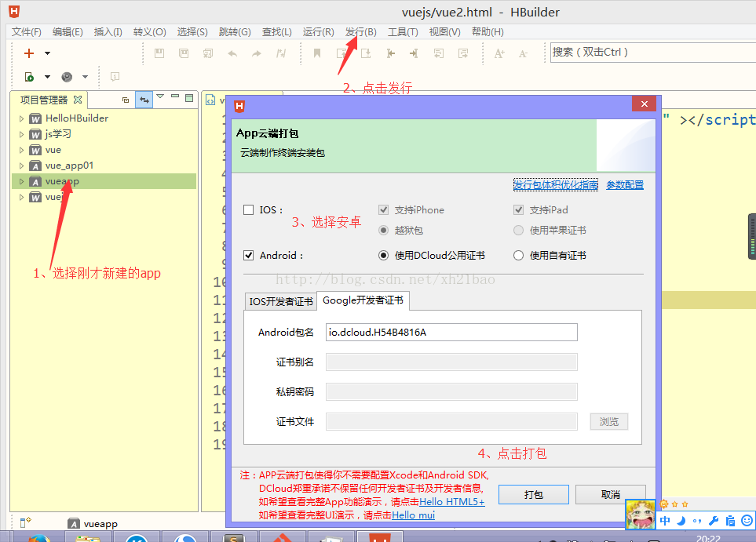Click the indent-right arrow toolbar icon
Image resolution: width=756 pixels, height=542 pixels.
pos(414,53)
